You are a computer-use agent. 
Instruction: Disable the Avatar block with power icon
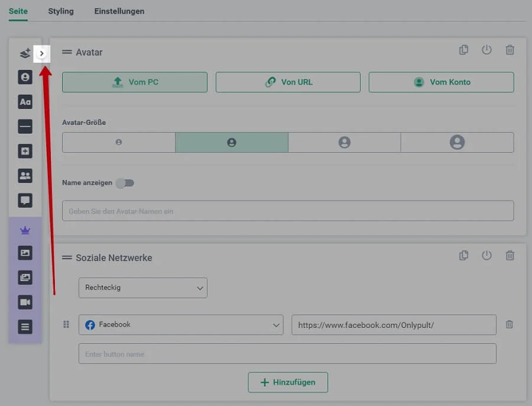coord(486,50)
